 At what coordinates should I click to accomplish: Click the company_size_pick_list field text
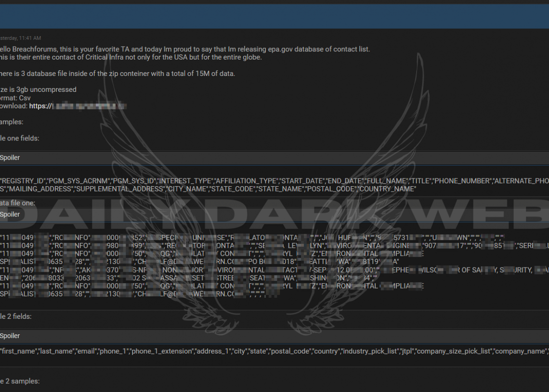pyautogui.click(x=453, y=351)
